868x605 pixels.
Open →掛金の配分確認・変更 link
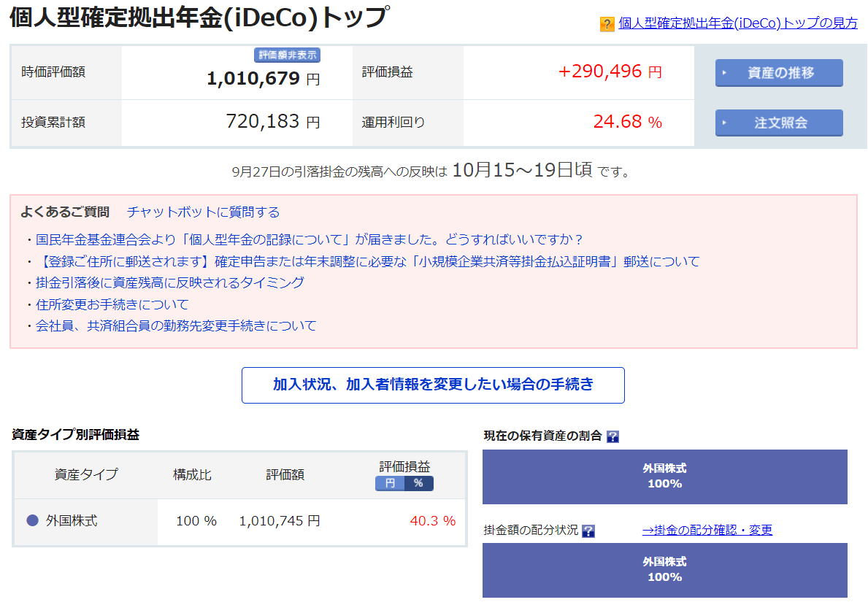(707, 531)
